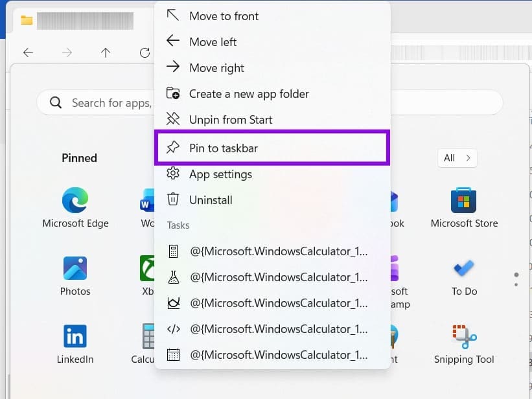532x399 pixels.
Task: Select Unpin from Start
Action: pos(272,119)
